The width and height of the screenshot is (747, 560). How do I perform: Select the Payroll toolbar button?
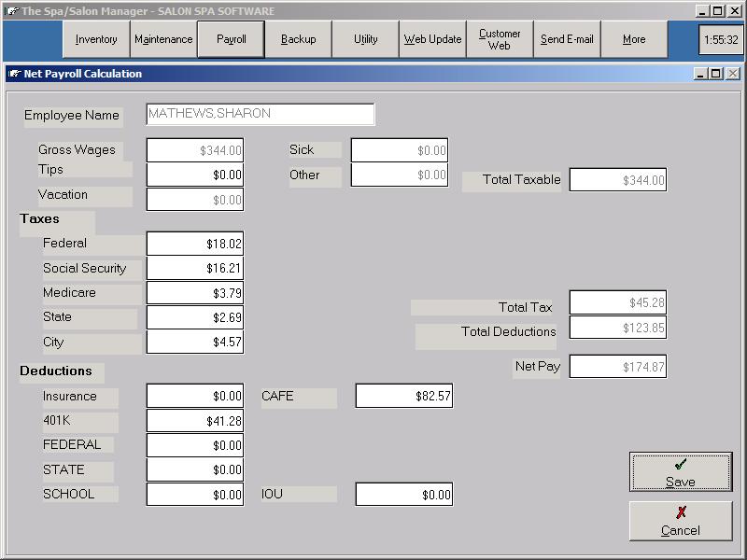(x=231, y=39)
